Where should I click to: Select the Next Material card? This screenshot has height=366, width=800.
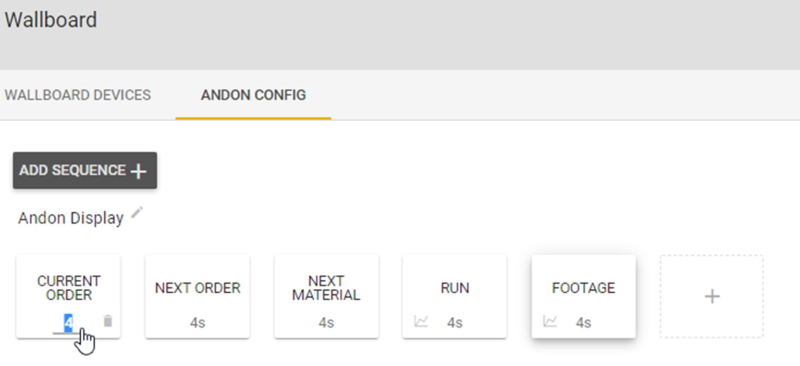327,297
